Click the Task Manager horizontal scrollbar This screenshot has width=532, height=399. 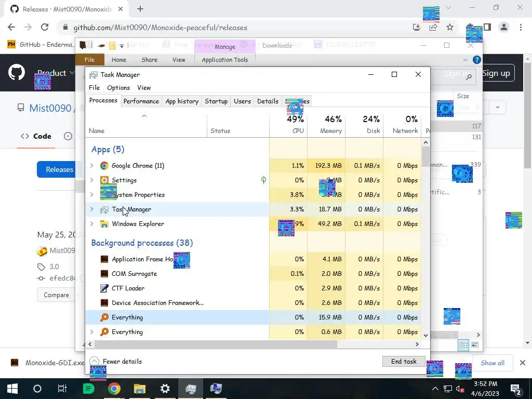pyautogui.click(x=216, y=344)
